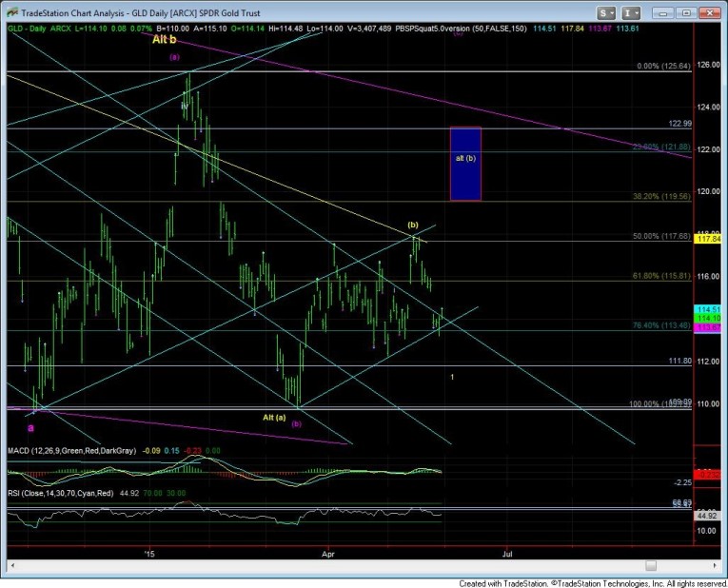Select the blue 'alt (b)' target rectangle
728x588 pixels.
(x=465, y=164)
